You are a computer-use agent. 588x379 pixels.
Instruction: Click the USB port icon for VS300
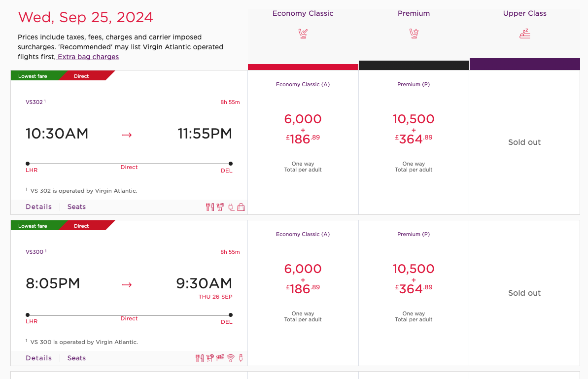click(x=242, y=358)
